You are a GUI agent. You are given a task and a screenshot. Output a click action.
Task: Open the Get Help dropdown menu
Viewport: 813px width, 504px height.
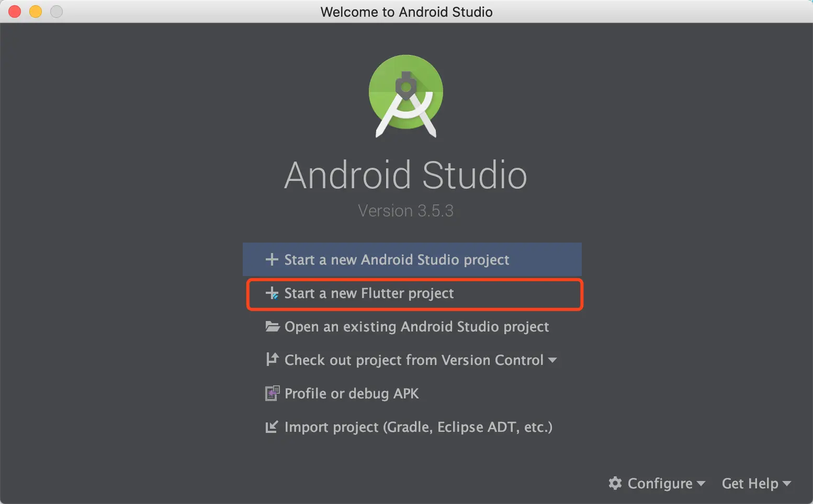click(756, 484)
